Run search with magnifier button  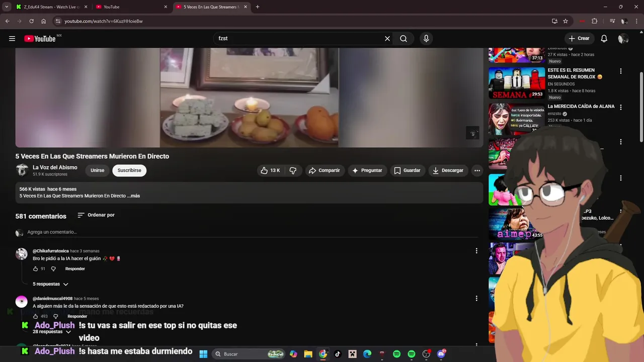tap(404, 39)
